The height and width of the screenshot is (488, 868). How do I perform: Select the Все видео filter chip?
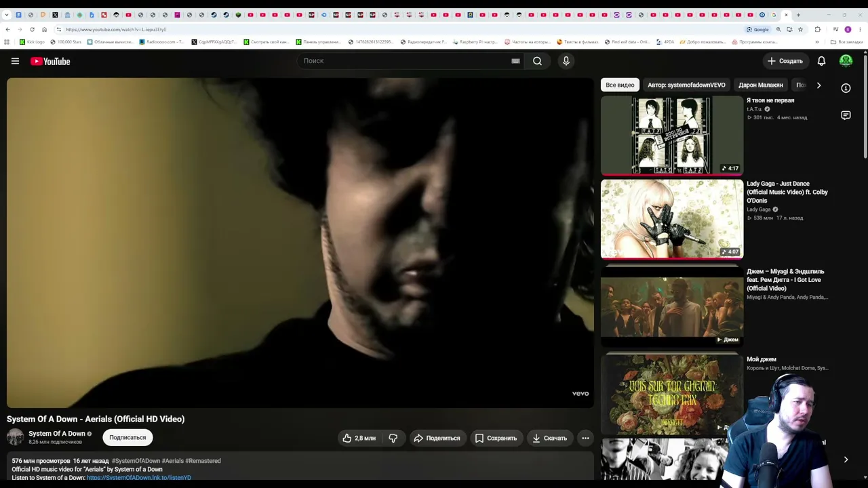click(620, 85)
